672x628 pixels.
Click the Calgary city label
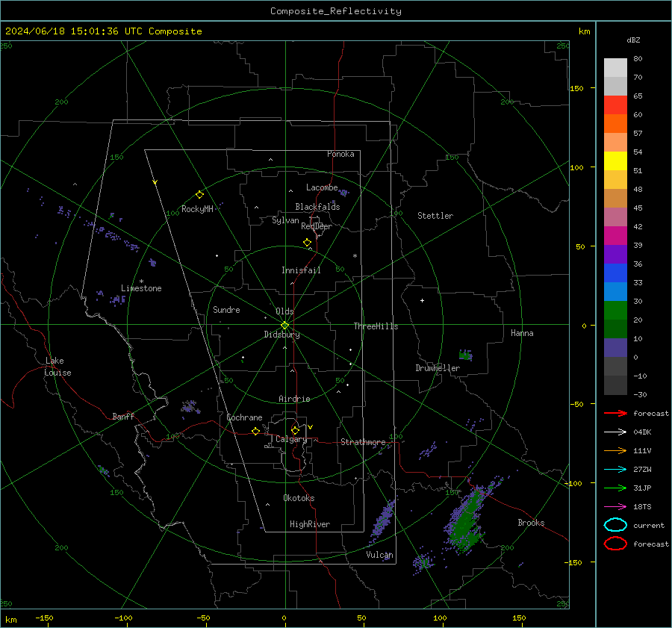pos(291,439)
